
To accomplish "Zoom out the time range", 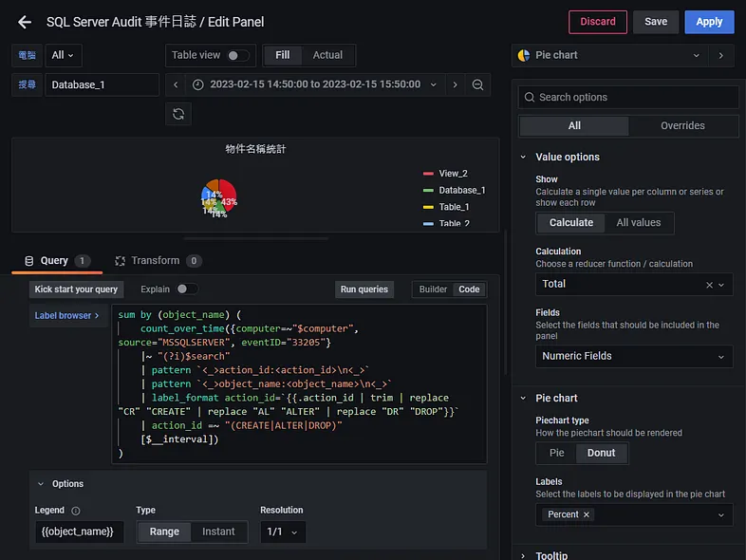I will (x=477, y=84).
